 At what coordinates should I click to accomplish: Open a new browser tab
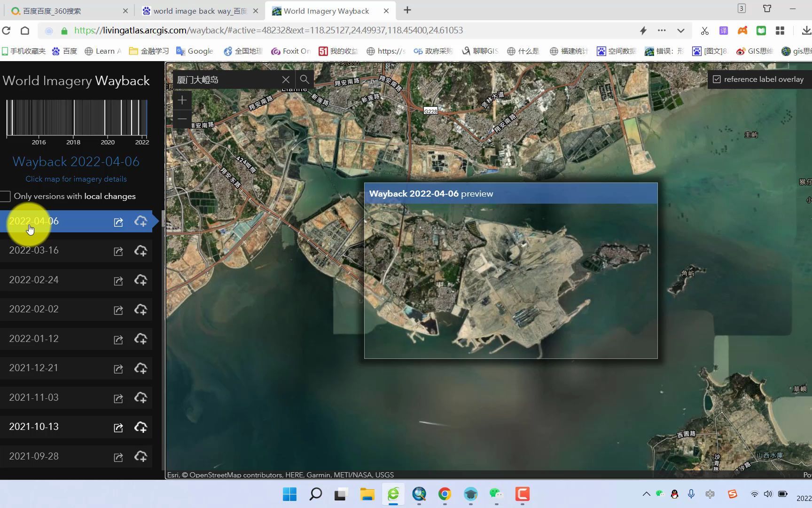pyautogui.click(x=407, y=10)
